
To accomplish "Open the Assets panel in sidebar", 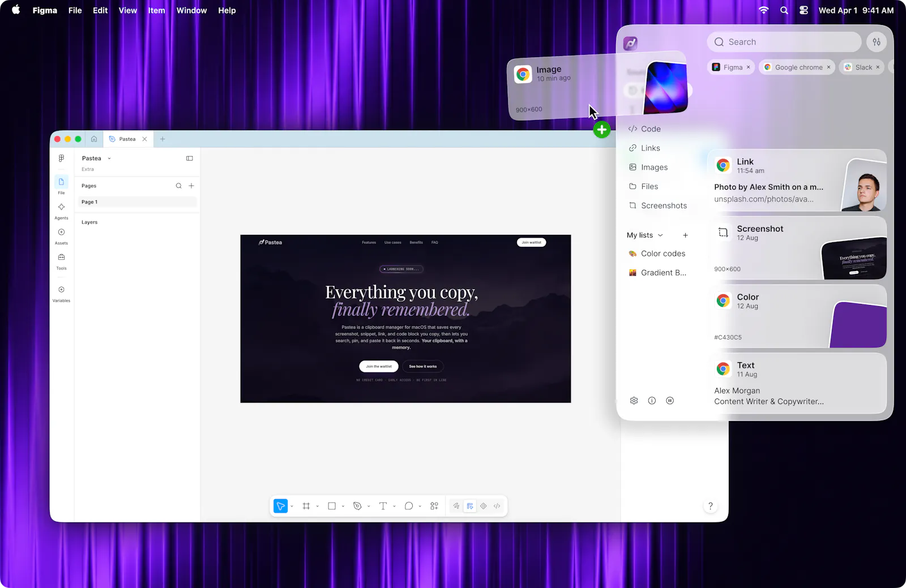I will click(x=61, y=236).
